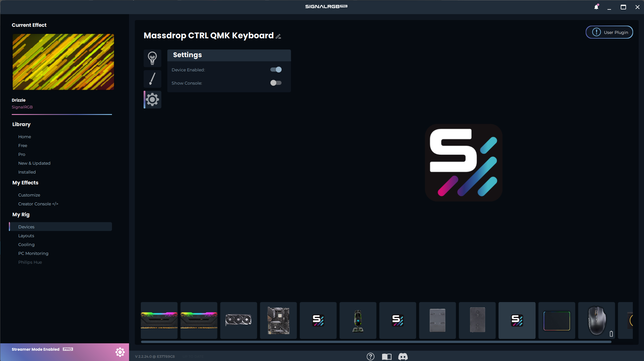Open the Layouts page
The image size is (644, 361).
[x=26, y=236]
